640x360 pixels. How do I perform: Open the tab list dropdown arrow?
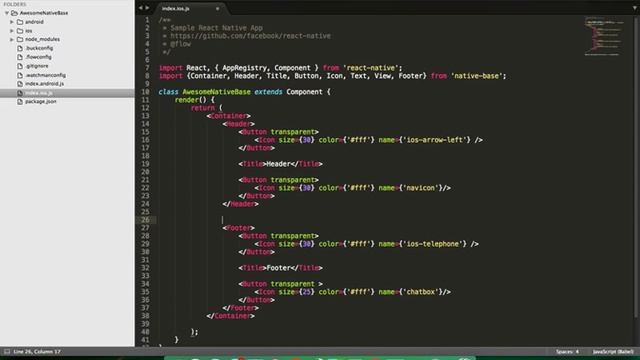pyautogui.click(x=635, y=8)
